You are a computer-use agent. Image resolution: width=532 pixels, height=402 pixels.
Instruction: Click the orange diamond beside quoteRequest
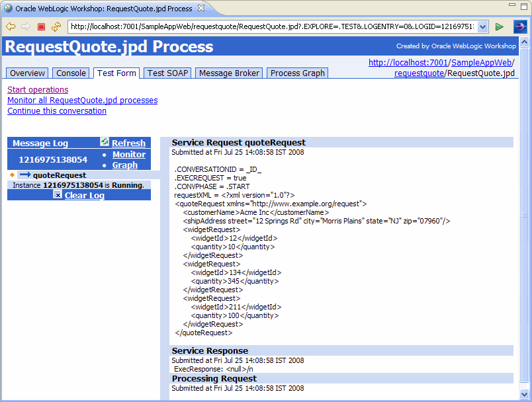point(12,175)
